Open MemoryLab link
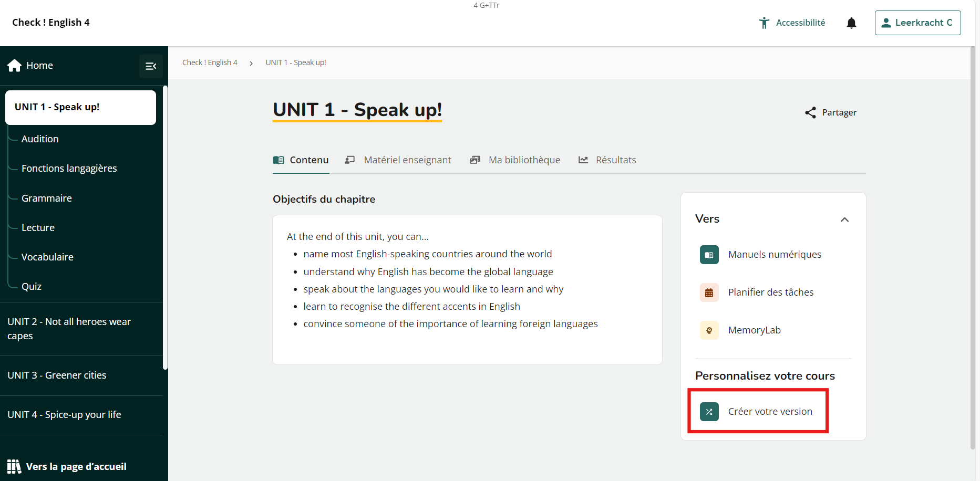 tap(755, 330)
